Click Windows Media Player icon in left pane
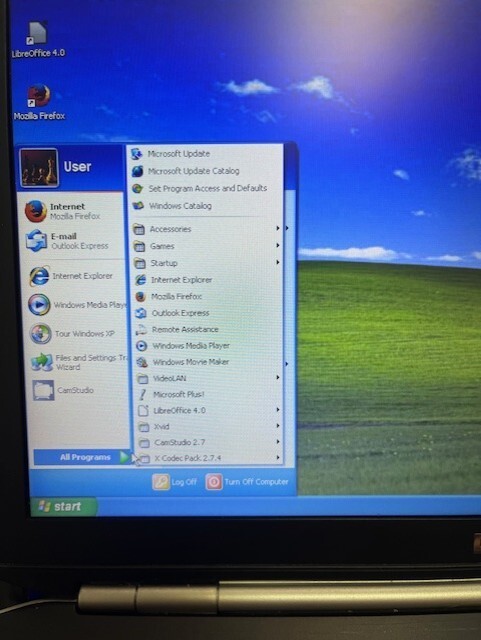The width and height of the screenshot is (481, 640). point(39,305)
